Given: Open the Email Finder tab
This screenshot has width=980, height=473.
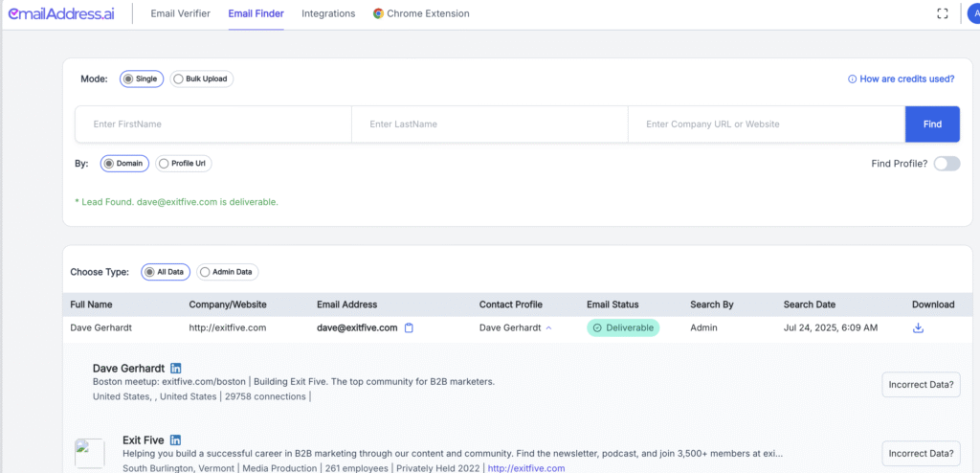Looking at the screenshot, I should coord(256,13).
